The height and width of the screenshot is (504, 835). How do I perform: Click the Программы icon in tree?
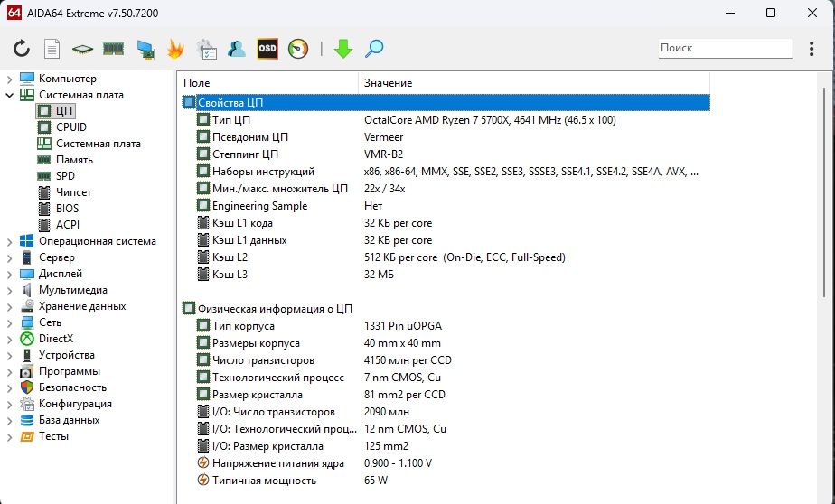click(x=26, y=371)
